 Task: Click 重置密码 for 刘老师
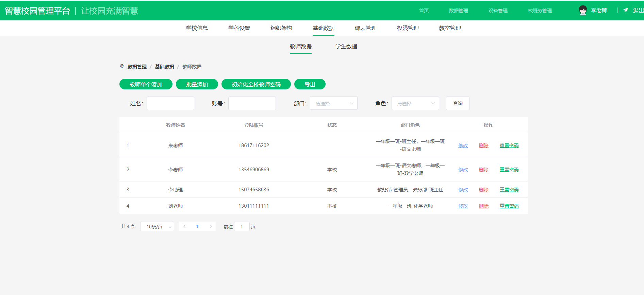pyautogui.click(x=509, y=206)
